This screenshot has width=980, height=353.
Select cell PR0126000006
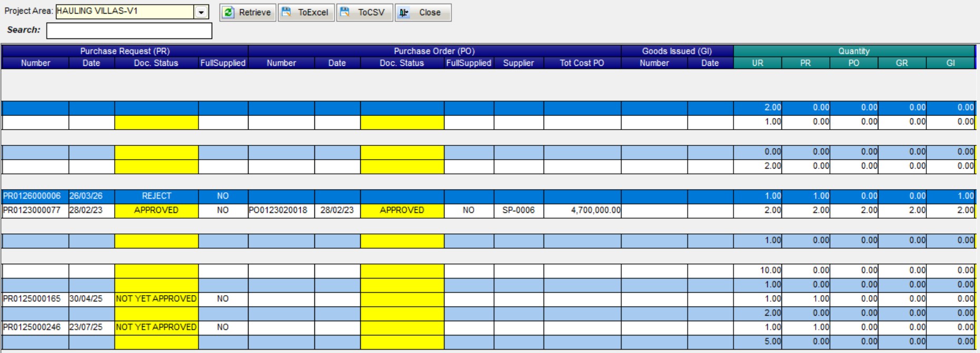coord(35,196)
